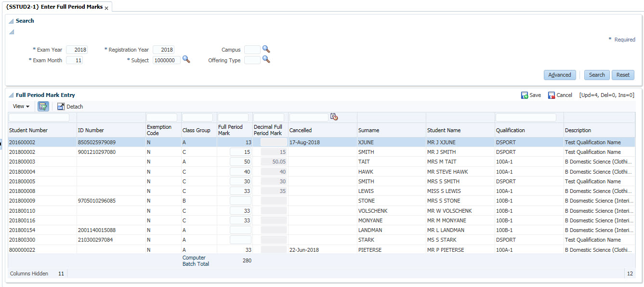Click the Advanced search button
The height and width of the screenshot is (287, 644).
click(559, 75)
